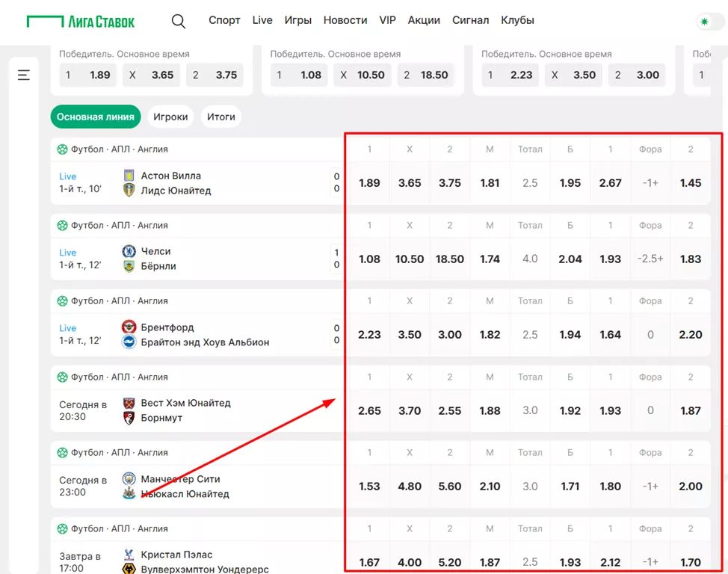
Task: Bet on Aston Villa win at 1.89
Action: 369,183
